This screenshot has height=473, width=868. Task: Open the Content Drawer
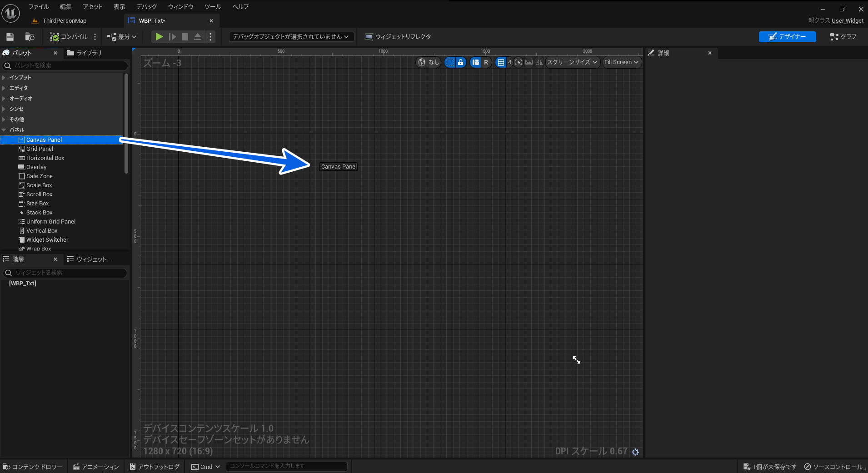pos(33,467)
